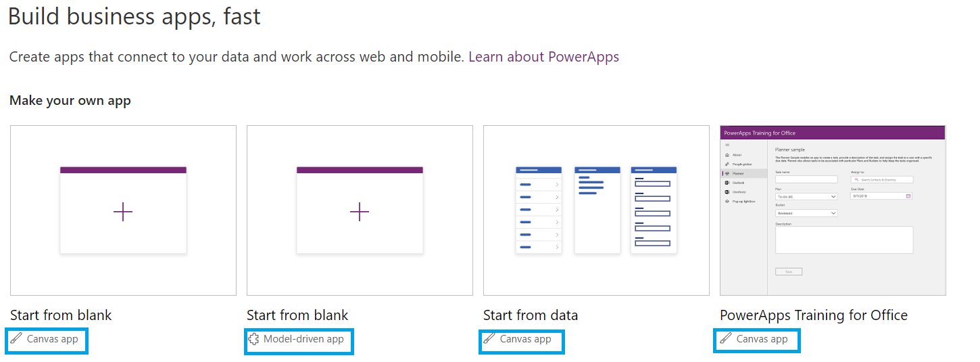Click the hamburger menu icon in the Training preview
The width and height of the screenshot is (980, 362).
727,145
